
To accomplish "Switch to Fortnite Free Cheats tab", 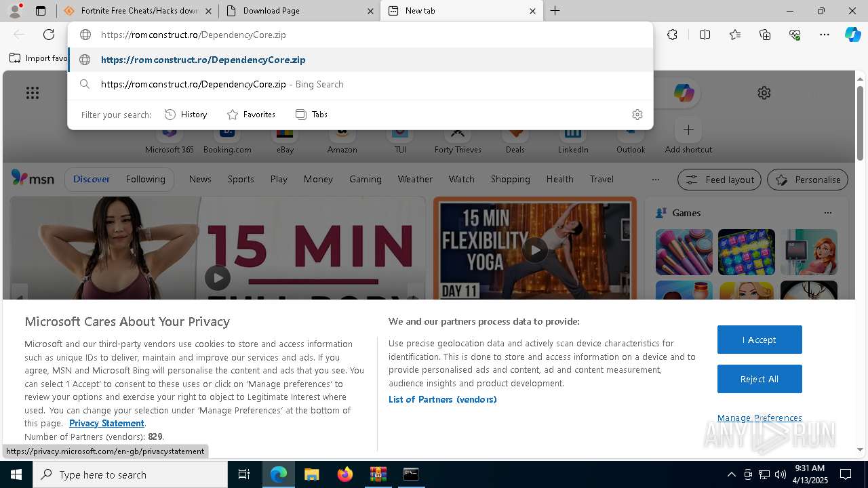I will (x=138, y=11).
